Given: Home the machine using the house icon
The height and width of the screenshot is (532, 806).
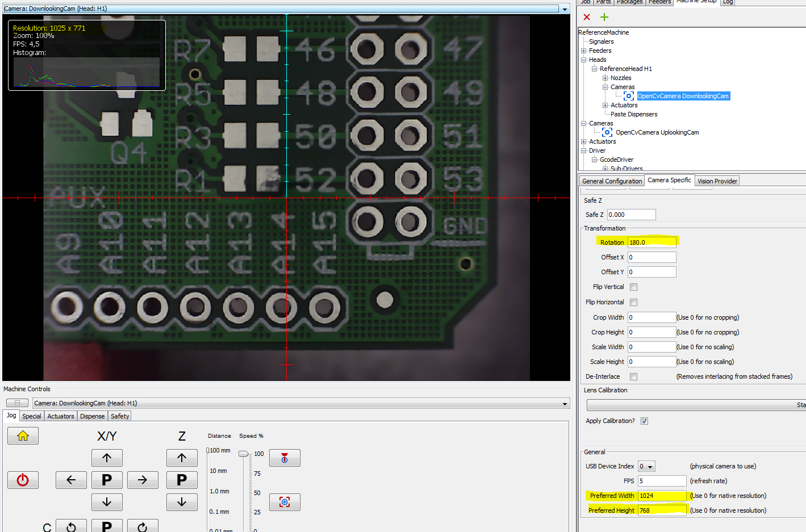Looking at the screenshot, I should tap(22, 435).
